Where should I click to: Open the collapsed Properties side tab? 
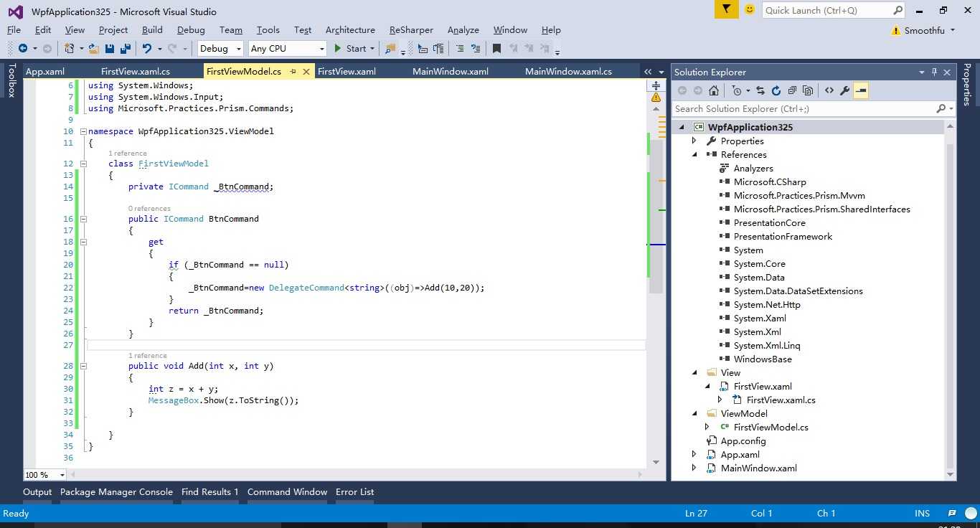click(x=967, y=85)
